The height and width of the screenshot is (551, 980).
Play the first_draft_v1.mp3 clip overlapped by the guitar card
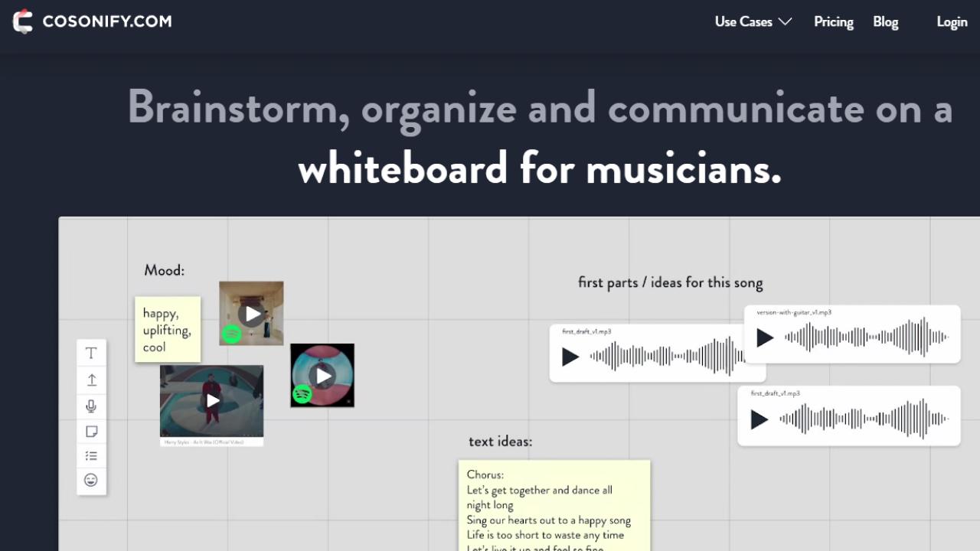coord(570,357)
